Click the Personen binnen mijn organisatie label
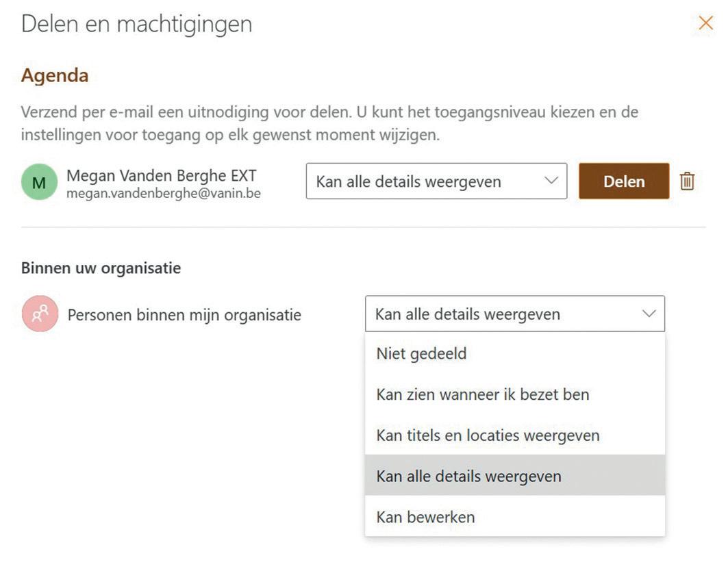The width and height of the screenshot is (728, 584). tap(184, 315)
